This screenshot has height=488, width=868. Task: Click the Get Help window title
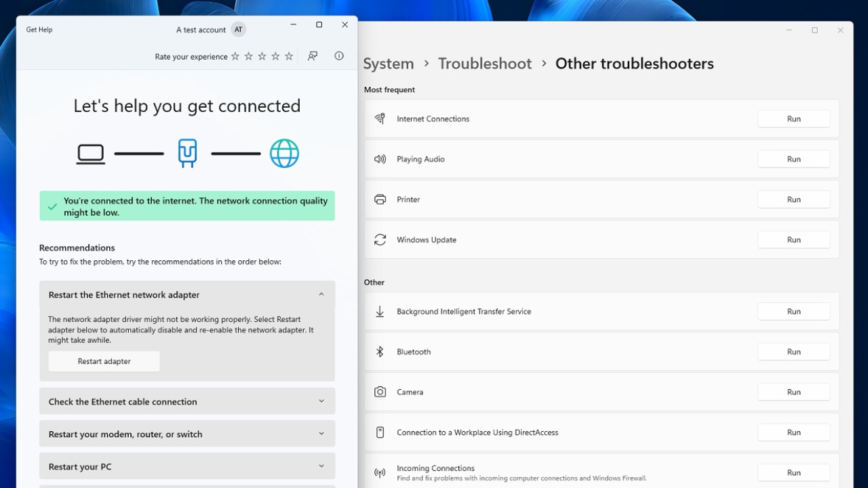point(39,30)
